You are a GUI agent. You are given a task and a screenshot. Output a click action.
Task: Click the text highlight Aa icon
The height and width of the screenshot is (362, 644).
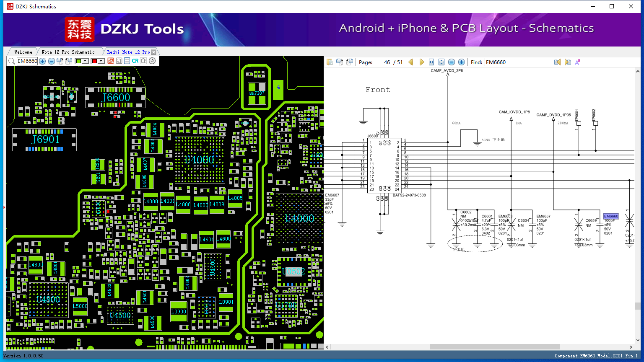[578, 62]
